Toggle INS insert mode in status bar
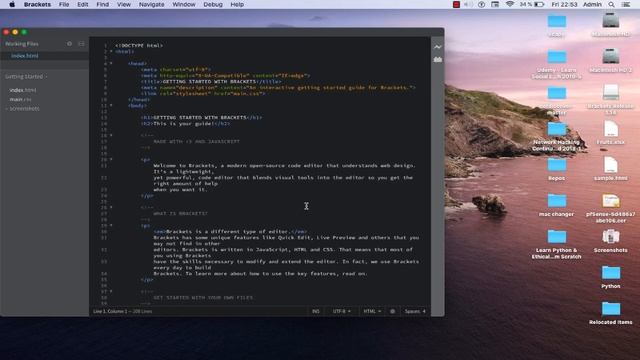The height and width of the screenshot is (360, 640). (316, 311)
